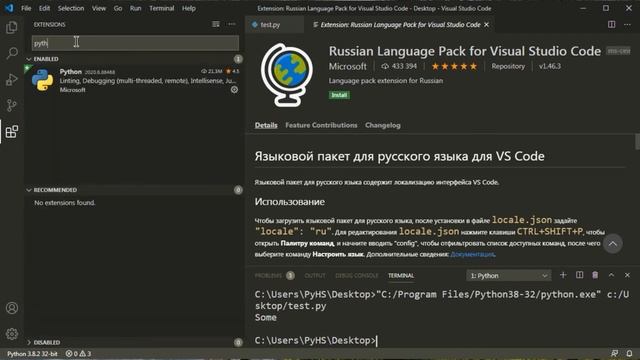This screenshot has width=640, height=360.
Task: Split the editor right
Action: pos(611,24)
